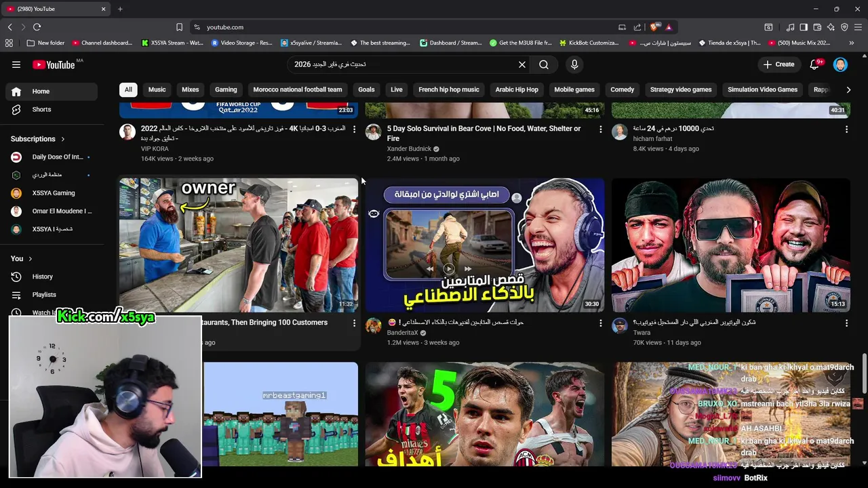This screenshot has height=488, width=868.
Task: Show more bookmarks chevron
Action: point(851,43)
